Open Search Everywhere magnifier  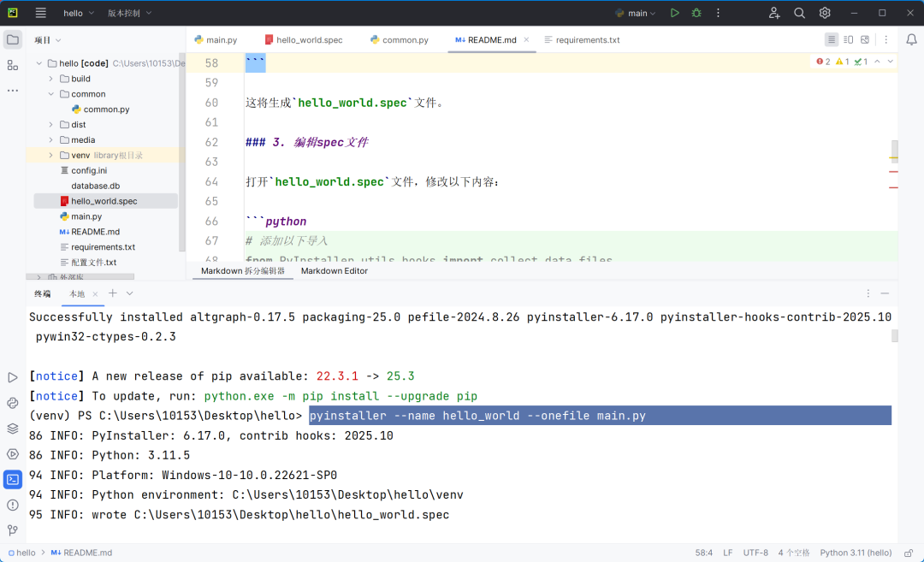[x=800, y=13]
